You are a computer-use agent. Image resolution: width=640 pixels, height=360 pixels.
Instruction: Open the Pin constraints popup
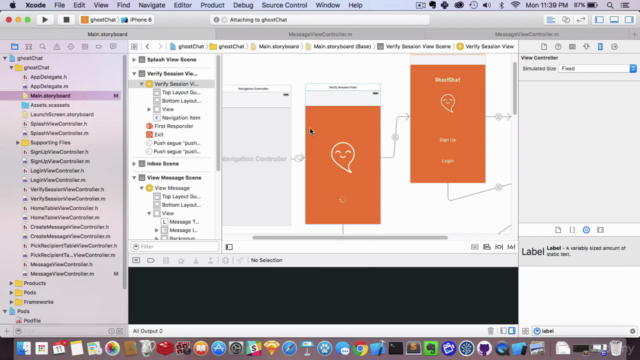click(499, 247)
